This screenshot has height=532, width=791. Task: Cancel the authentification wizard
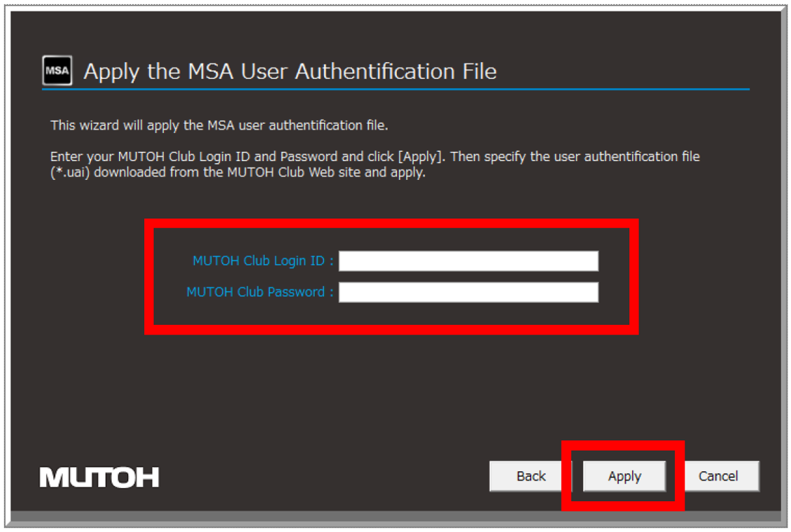tap(718, 476)
